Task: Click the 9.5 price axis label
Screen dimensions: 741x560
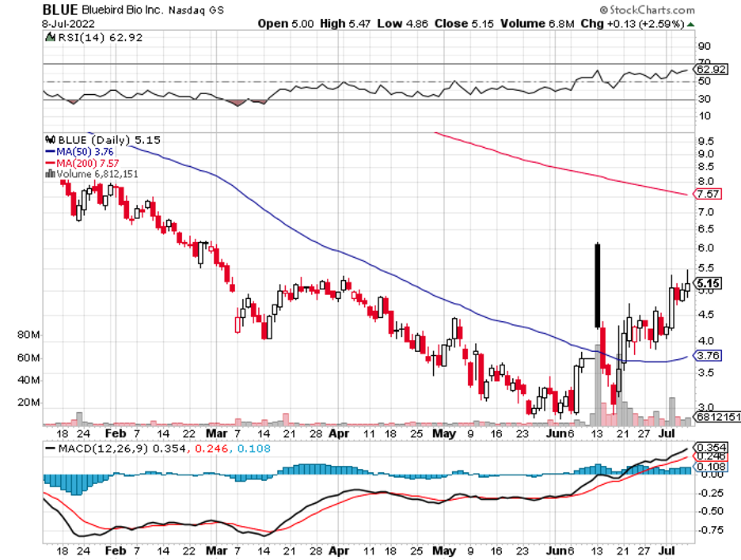Action: (x=705, y=141)
